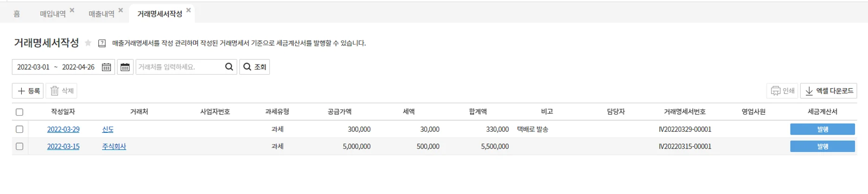Toggle the select-all checkbox in table header

point(19,112)
